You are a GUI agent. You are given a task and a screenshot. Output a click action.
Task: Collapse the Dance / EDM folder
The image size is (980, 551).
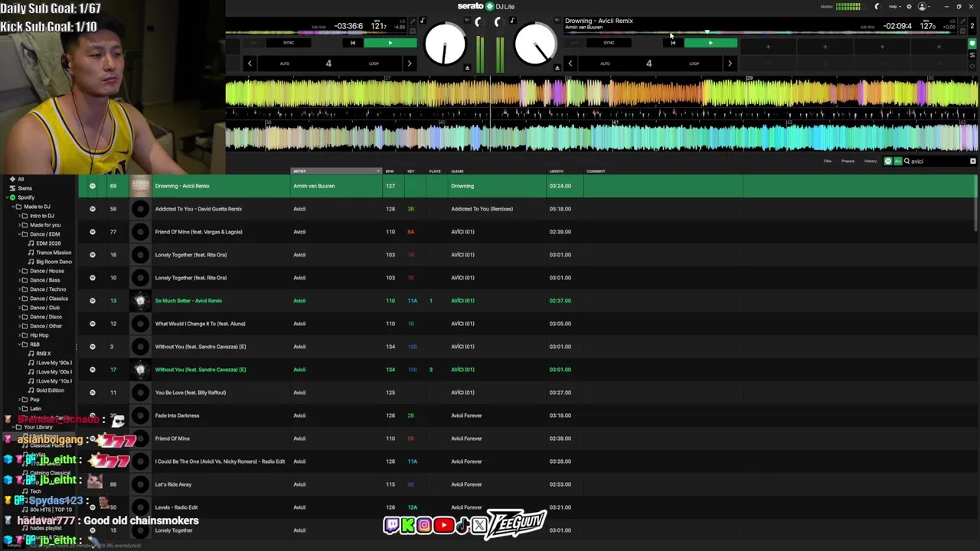coord(18,234)
